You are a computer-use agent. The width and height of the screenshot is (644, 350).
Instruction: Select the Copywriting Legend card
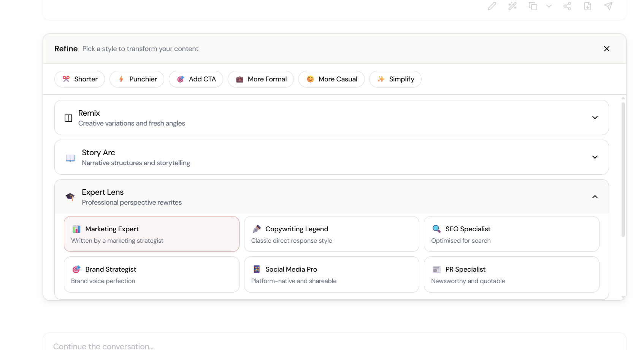pyautogui.click(x=332, y=234)
